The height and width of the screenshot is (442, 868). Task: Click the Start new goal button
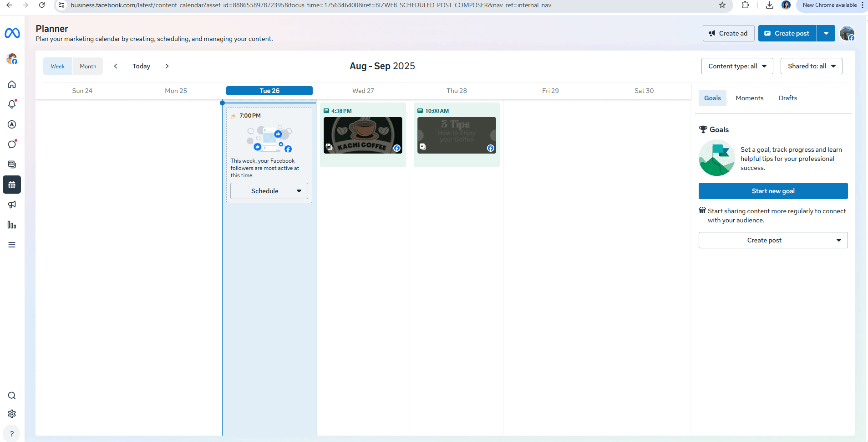773,191
